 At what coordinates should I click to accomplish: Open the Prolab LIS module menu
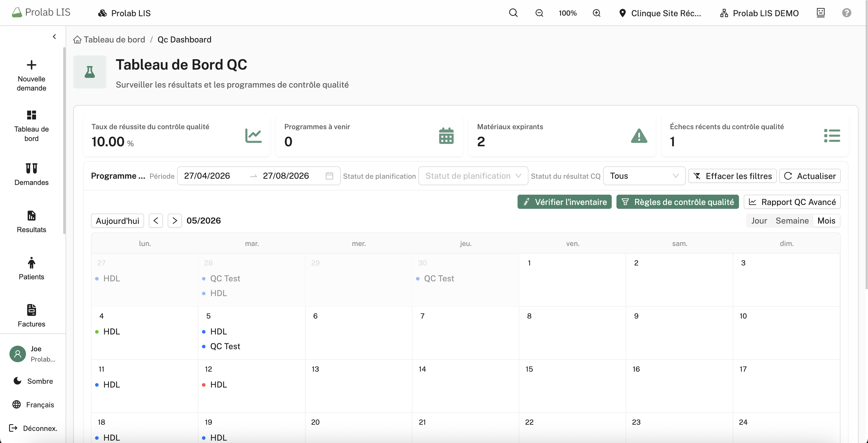pos(124,13)
